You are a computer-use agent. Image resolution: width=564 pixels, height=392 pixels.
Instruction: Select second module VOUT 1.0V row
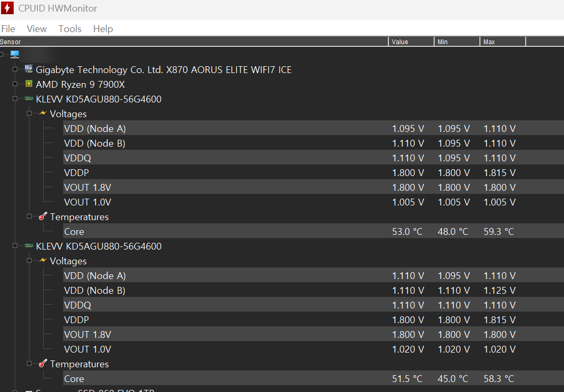click(x=313, y=349)
